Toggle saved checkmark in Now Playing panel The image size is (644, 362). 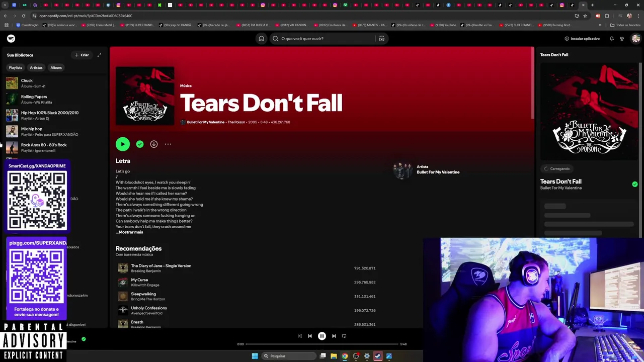(x=635, y=184)
